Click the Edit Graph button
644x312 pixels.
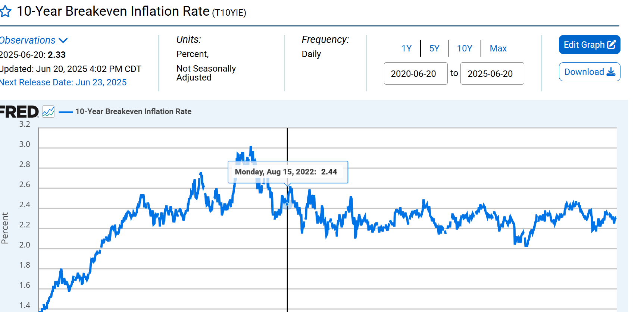tap(590, 45)
